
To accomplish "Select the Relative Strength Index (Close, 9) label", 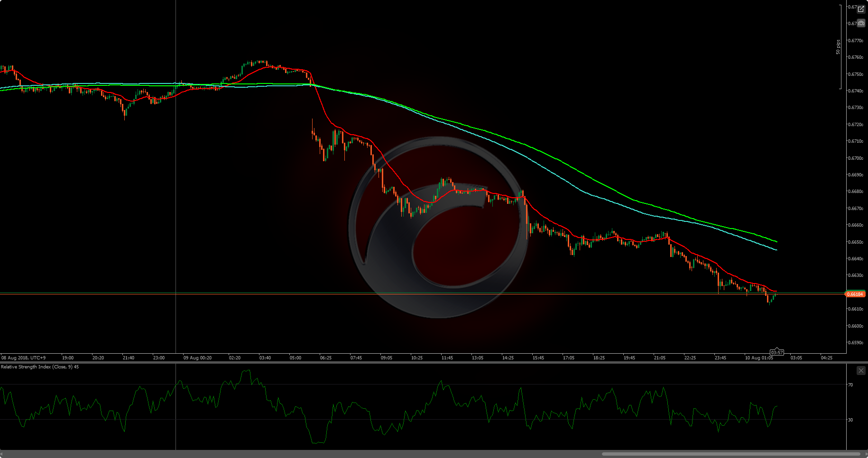I will pos(40,367).
